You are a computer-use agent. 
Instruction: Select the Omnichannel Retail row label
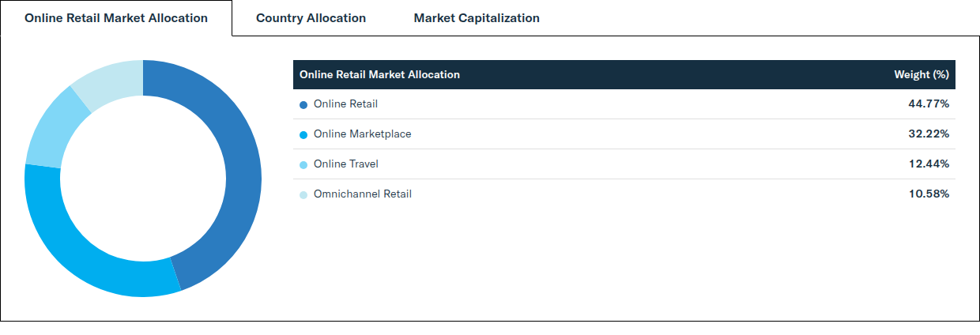tap(363, 194)
